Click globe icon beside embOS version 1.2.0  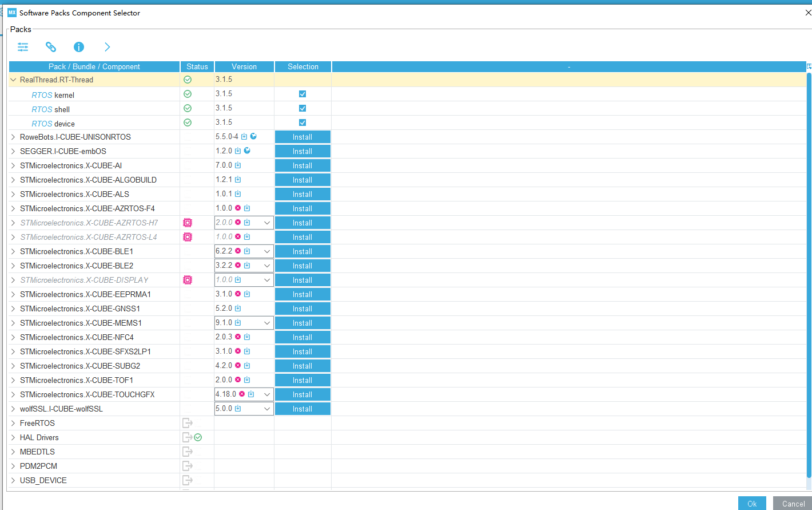(x=247, y=151)
